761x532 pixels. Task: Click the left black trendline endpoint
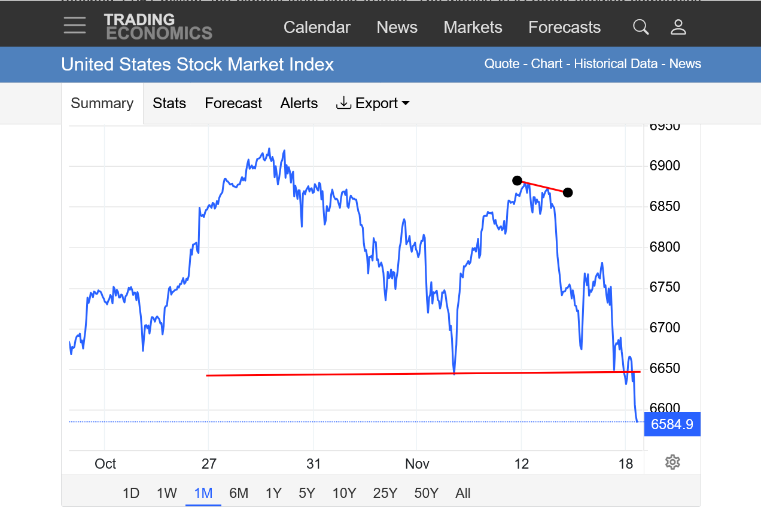coord(518,181)
